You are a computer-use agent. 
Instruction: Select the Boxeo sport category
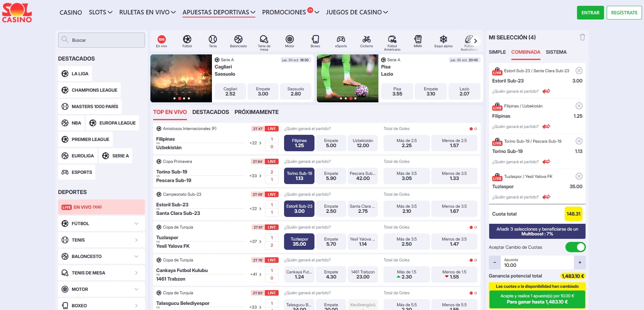[315, 40]
